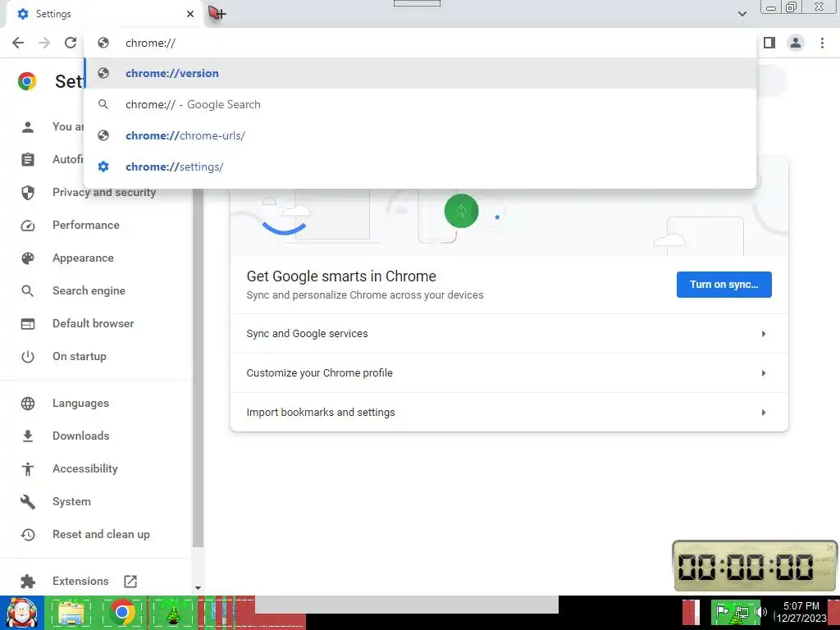Open Customize your Chrome profile row
Image resolution: width=840 pixels, height=630 pixels.
coord(509,373)
